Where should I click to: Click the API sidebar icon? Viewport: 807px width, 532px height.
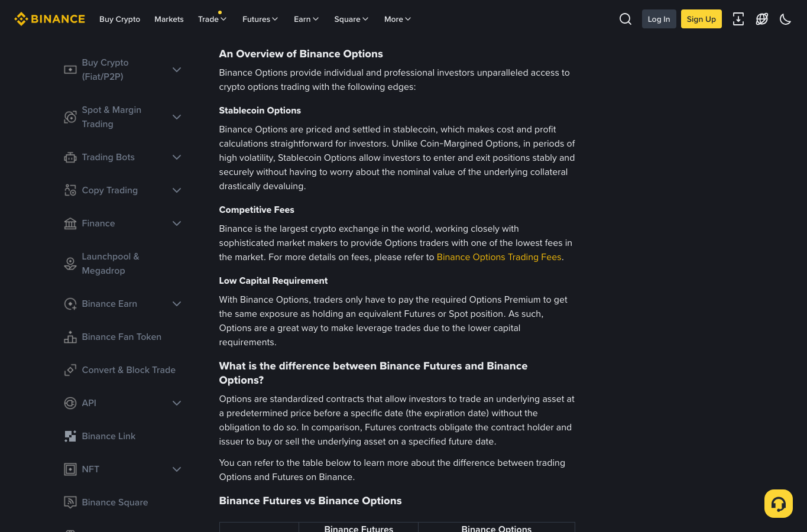click(x=70, y=403)
